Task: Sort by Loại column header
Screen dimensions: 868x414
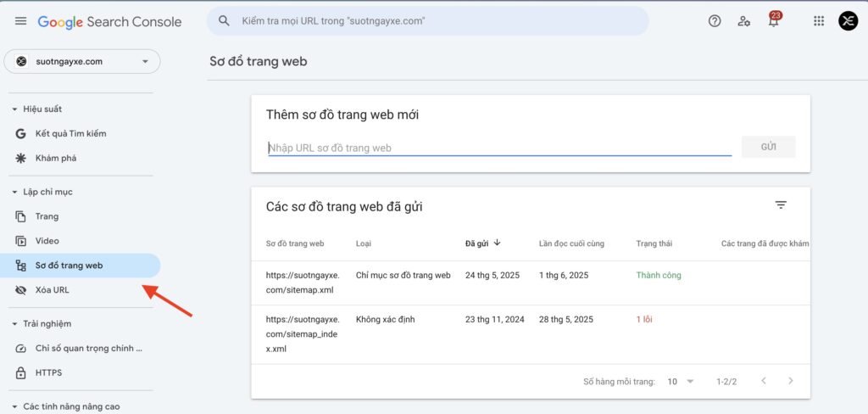Action: 364,243
